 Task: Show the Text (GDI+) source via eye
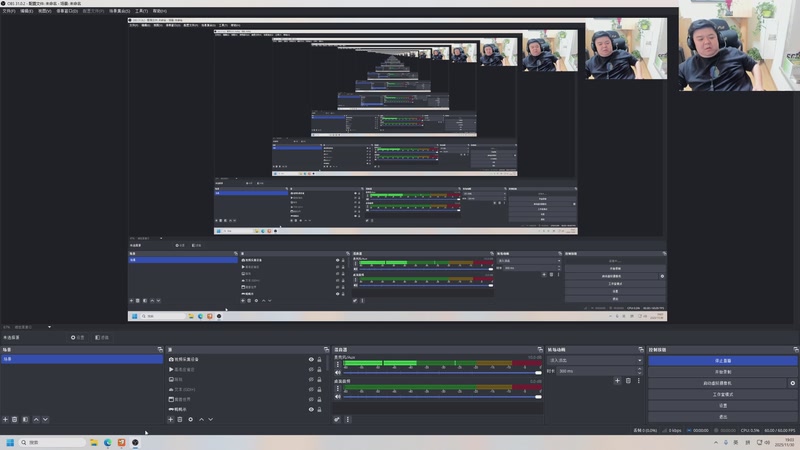click(311, 389)
